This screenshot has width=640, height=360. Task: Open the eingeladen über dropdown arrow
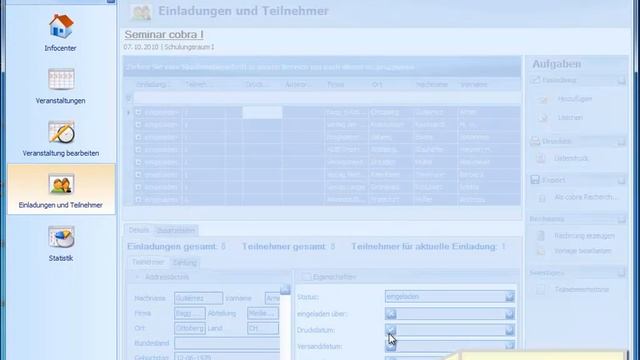[x=509, y=314]
